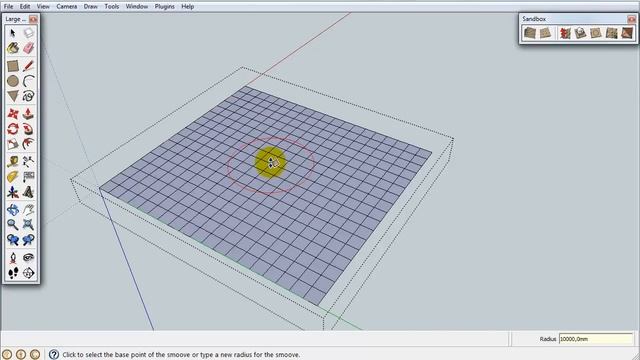640x360 pixels.
Task: Choose the Circle drawing tool
Action: tap(13, 81)
